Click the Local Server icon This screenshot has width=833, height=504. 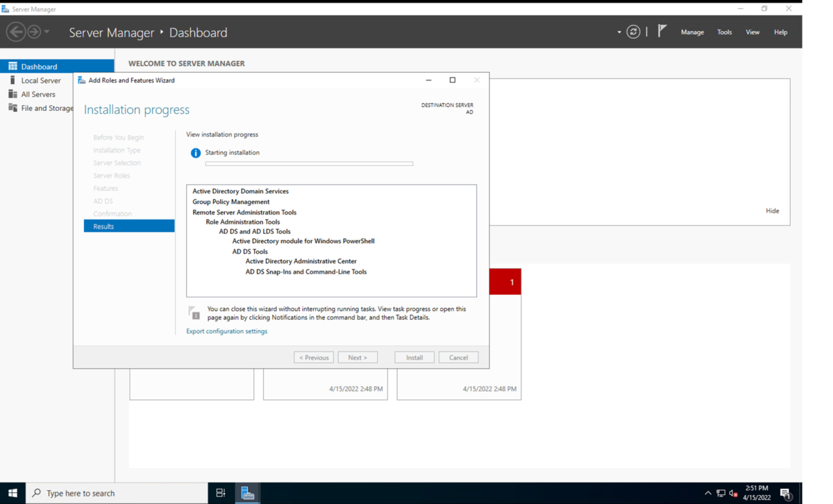(x=12, y=81)
